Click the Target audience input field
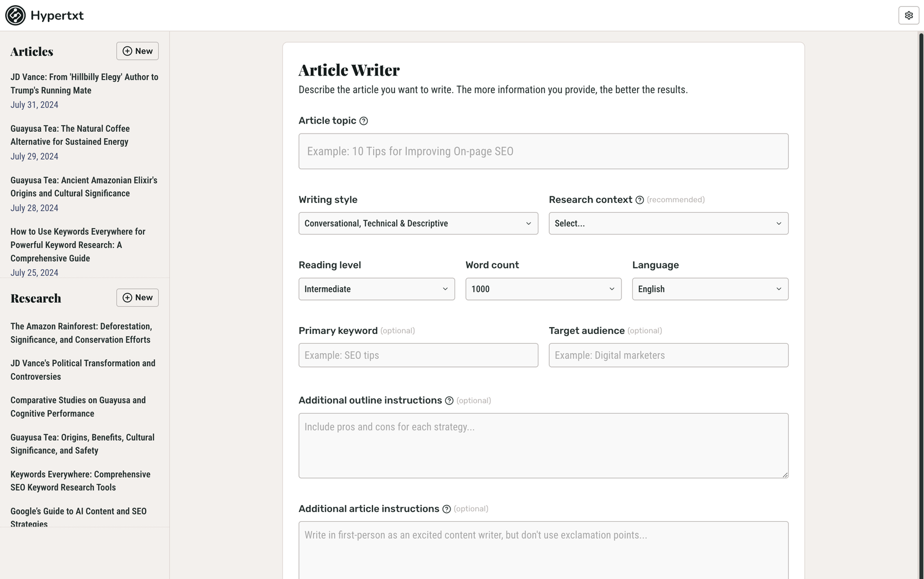The height and width of the screenshot is (579, 924). pos(668,355)
